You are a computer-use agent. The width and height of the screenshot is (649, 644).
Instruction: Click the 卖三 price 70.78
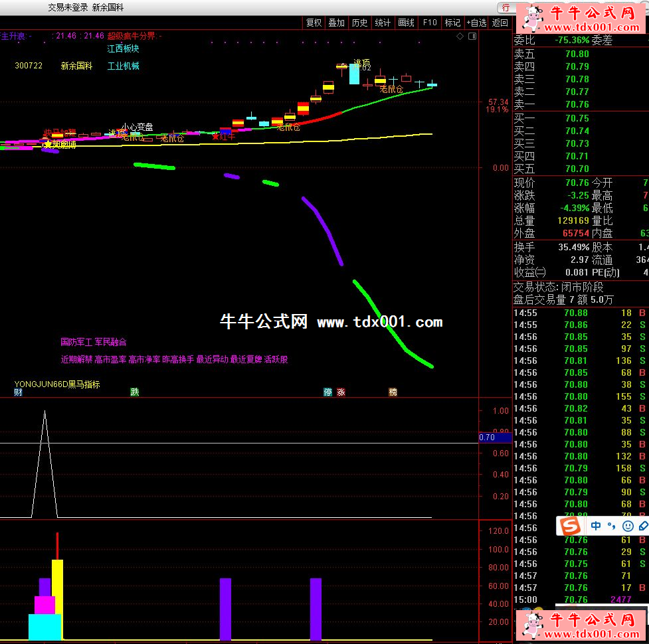tap(577, 80)
